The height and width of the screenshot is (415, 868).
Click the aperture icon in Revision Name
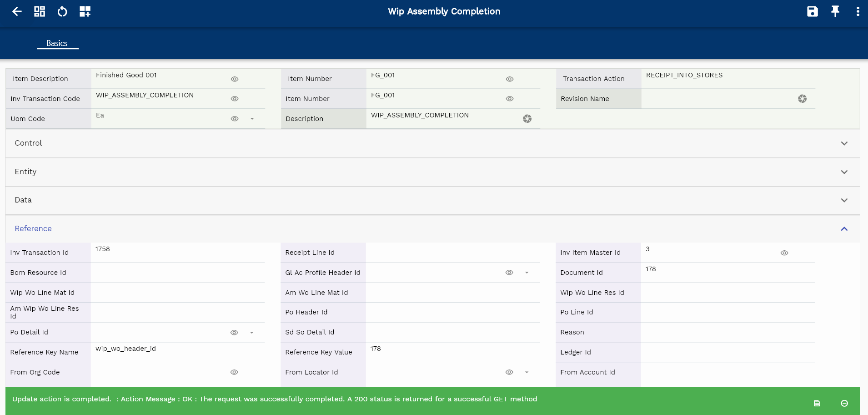point(802,99)
